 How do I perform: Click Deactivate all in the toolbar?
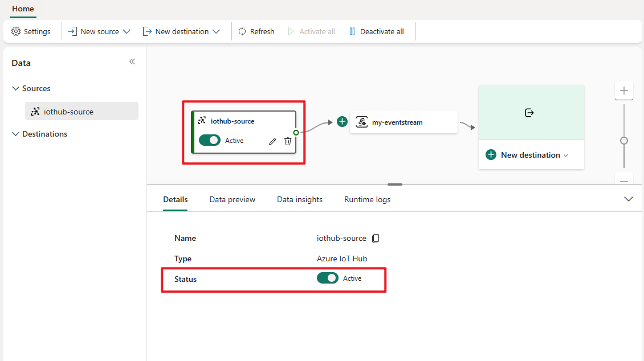point(377,31)
